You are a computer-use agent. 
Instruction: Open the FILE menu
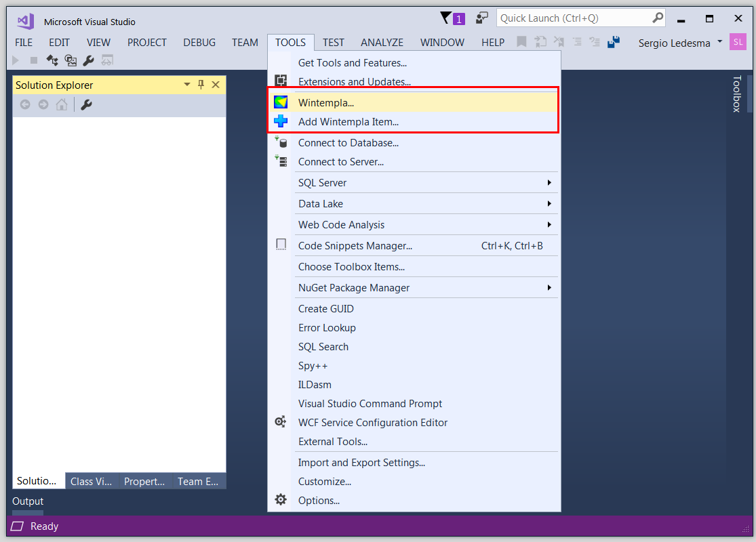24,43
